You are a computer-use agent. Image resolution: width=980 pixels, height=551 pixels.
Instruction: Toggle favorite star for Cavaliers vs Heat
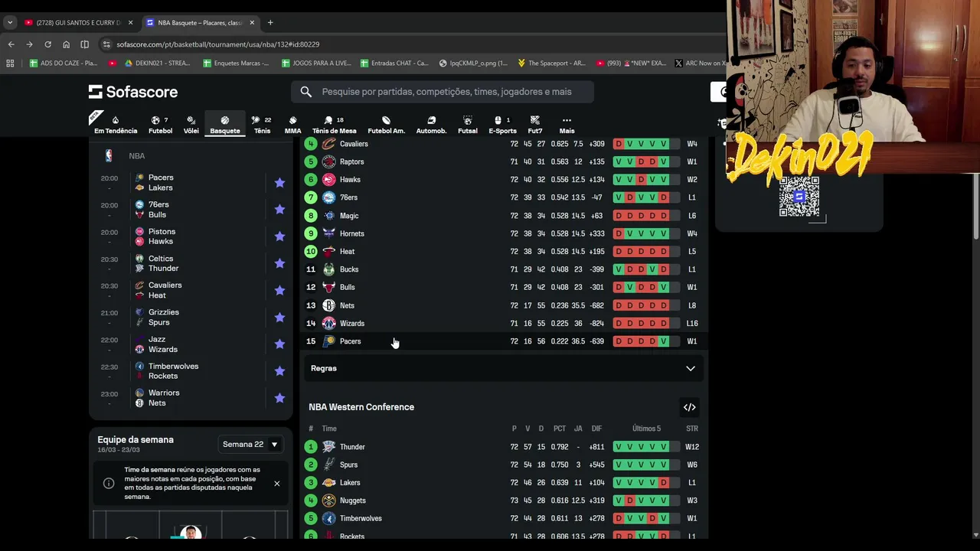(x=279, y=290)
